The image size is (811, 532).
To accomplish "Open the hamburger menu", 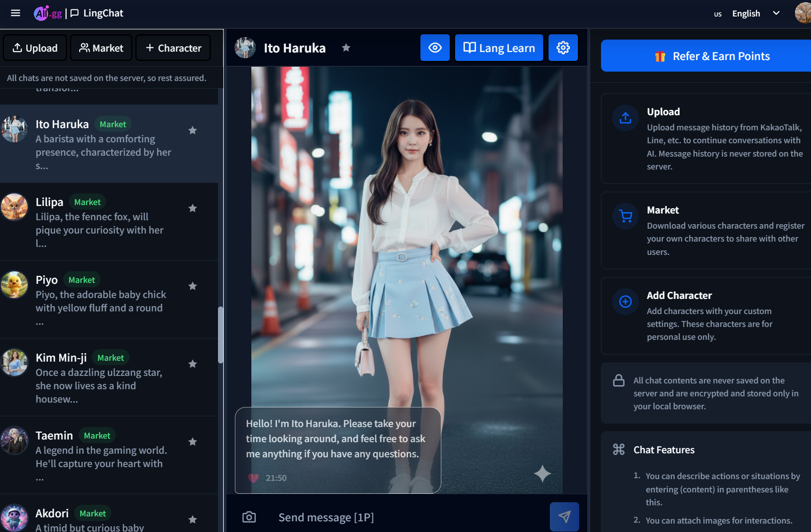I will pyautogui.click(x=16, y=13).
